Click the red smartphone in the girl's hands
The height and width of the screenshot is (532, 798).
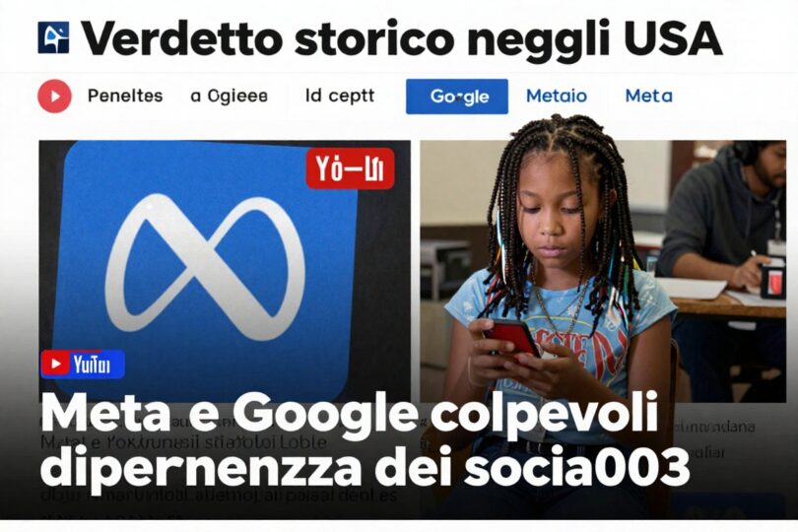click(511, 339)
